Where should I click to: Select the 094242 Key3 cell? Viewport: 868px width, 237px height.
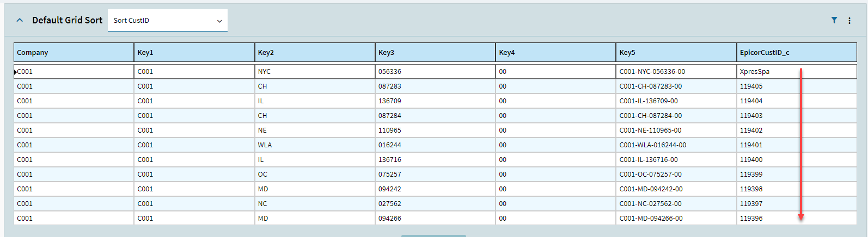(435, 189)
